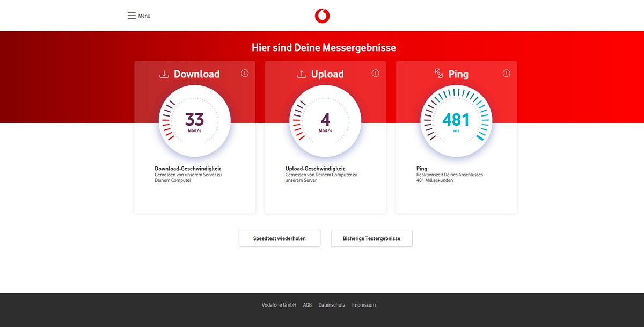Click Upload-Geschwindigkeit label
The image size is (644, 327).
[315, 169]
